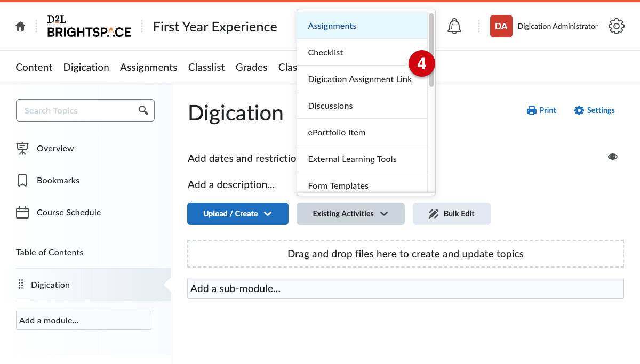Open Overview with the presentation icon
The width and height of the screenshot is (640, 364).
[22, 148]
